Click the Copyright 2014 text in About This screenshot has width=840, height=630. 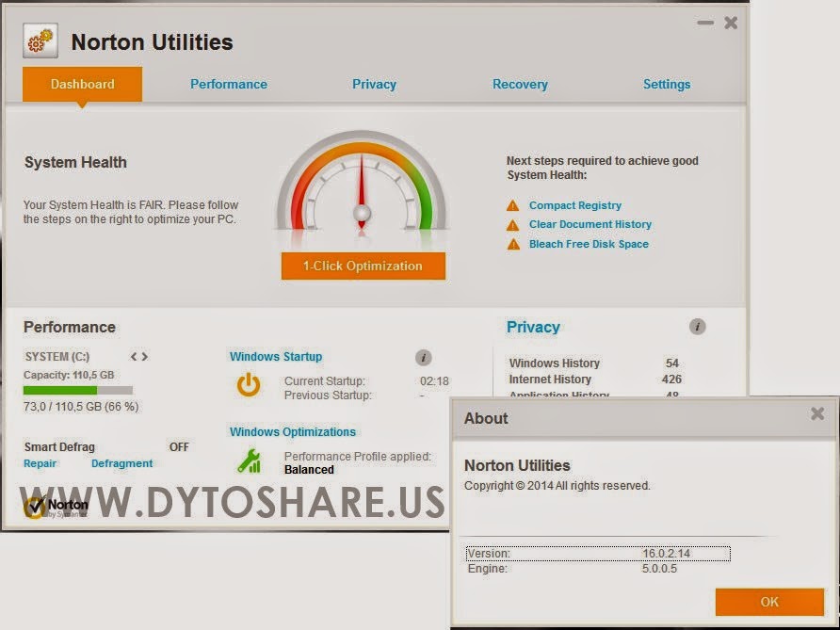coord(557,486)
